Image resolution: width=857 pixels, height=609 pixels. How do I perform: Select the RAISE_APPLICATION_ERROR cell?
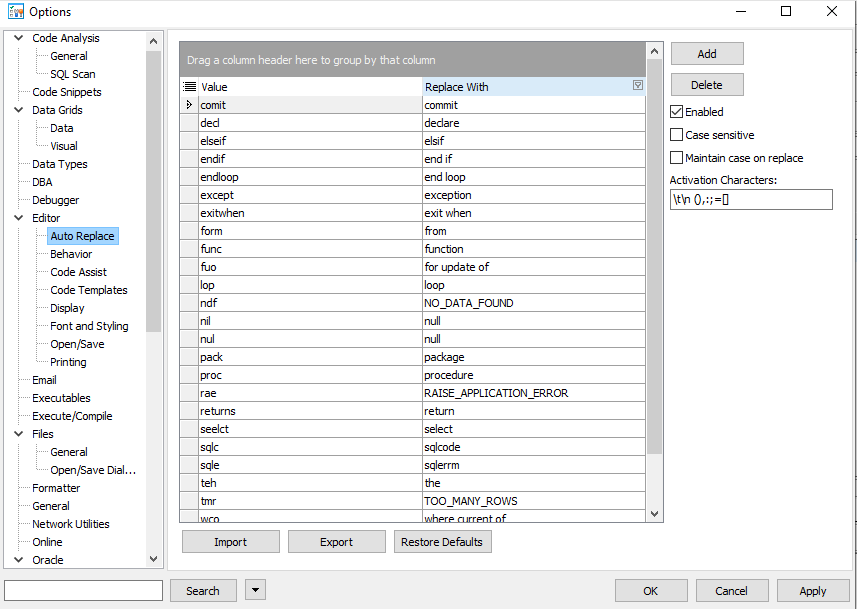[534, 393]
